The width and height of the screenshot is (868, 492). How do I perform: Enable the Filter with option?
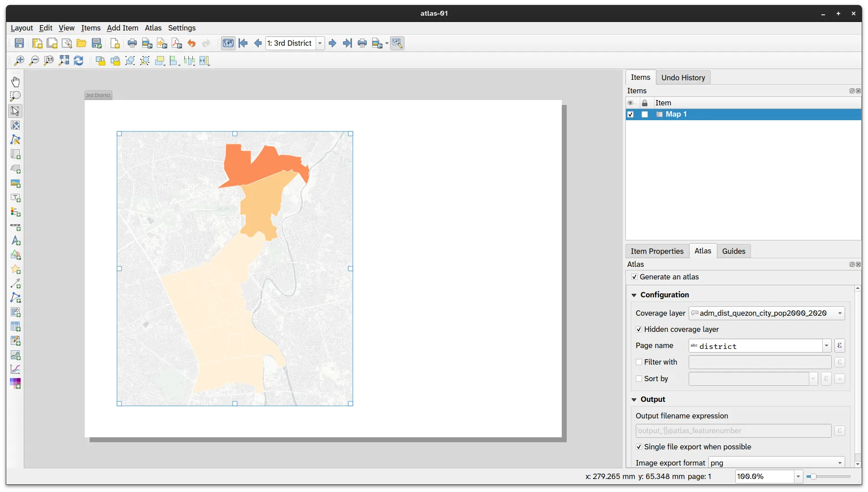(x=638, y=362)
